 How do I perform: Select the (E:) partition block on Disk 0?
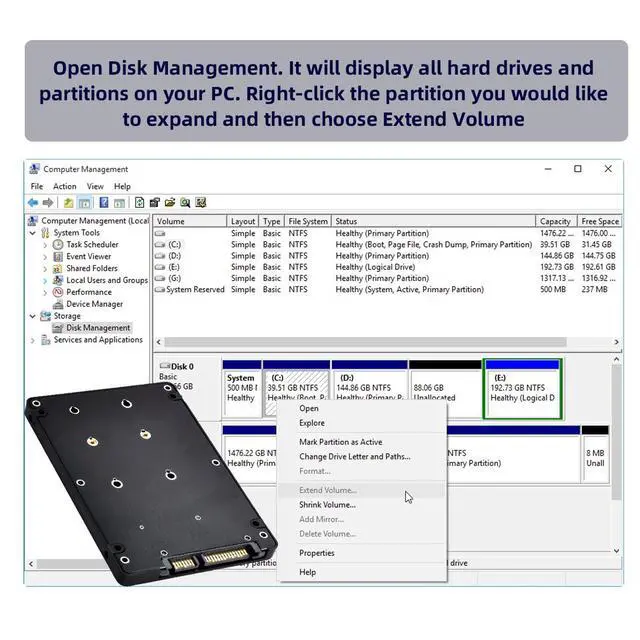pos(522,389)
